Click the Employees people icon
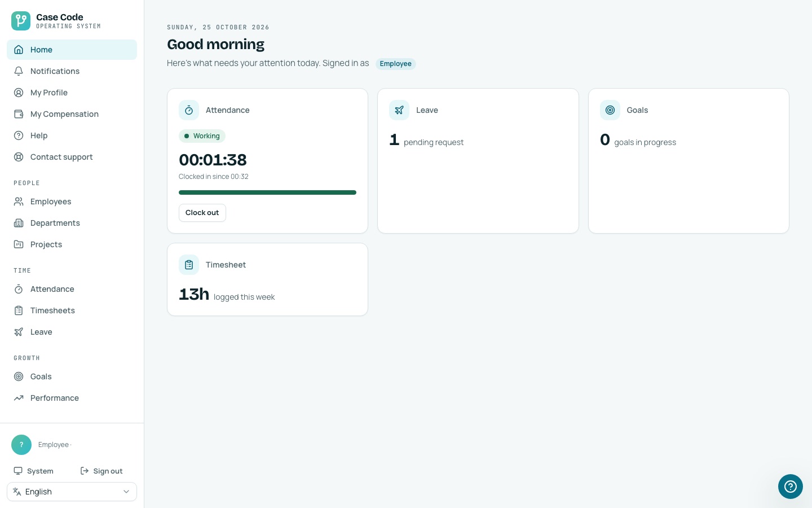 [x=19, y=202]
